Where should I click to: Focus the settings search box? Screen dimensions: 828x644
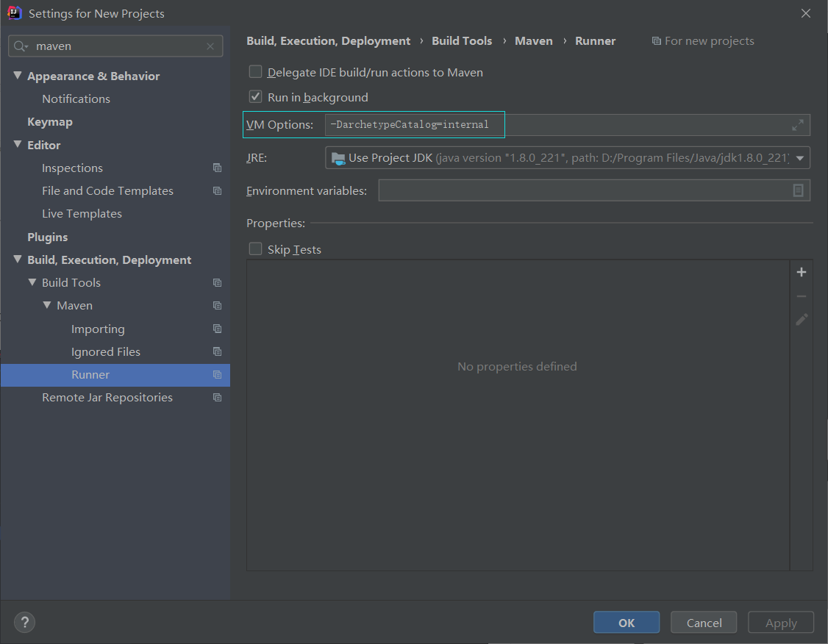coord(115,46)
